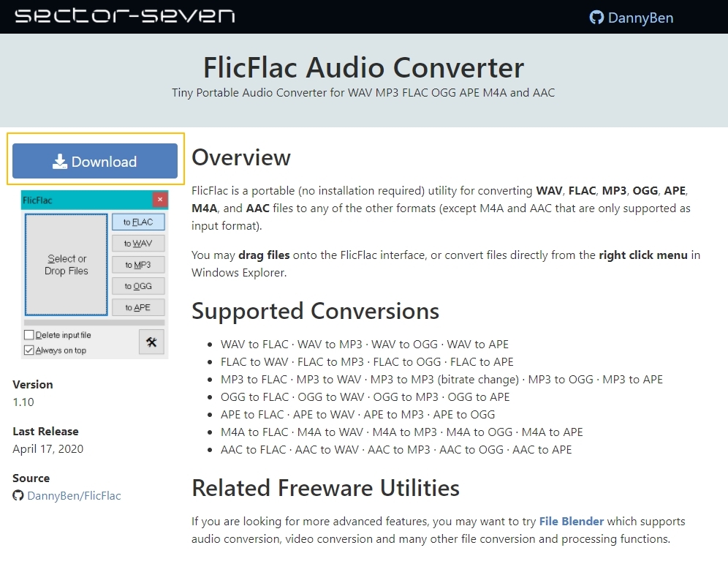
Task: Open FlicFlac settings via tools icon
Action: point(151,342)
